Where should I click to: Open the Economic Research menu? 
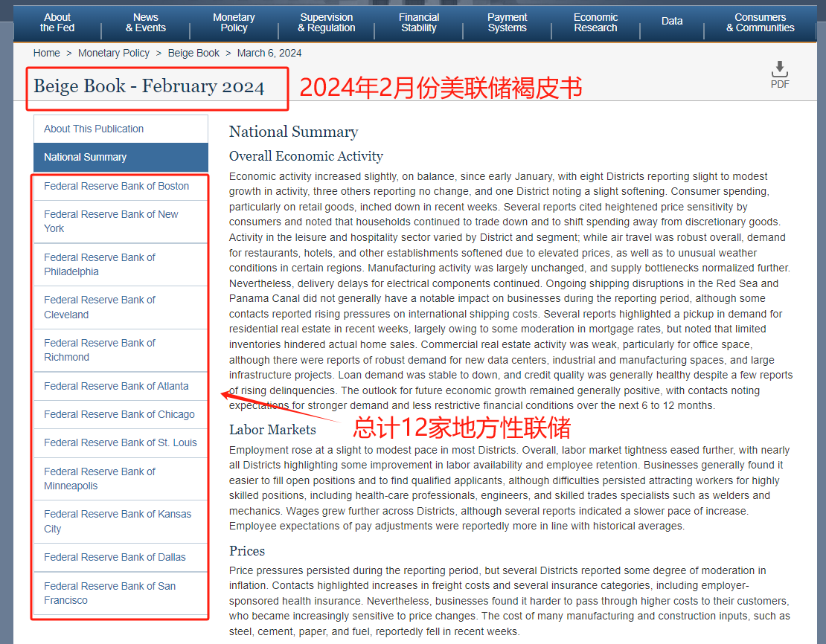tap(595, 22)
